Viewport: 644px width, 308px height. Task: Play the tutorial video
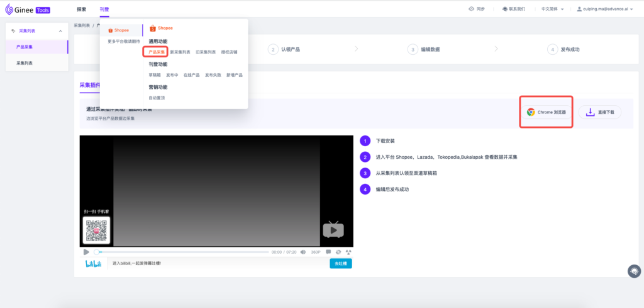[x=86, y=252]
